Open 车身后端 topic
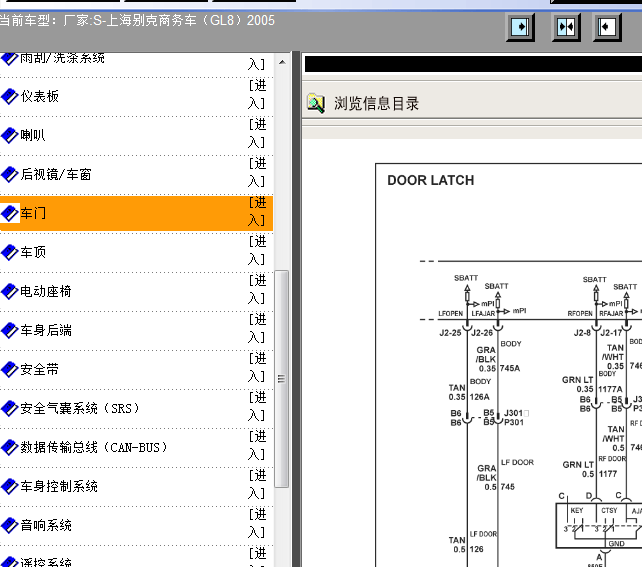Image resolution: width=642 pixels, height=567 pixels. (46, 330)
